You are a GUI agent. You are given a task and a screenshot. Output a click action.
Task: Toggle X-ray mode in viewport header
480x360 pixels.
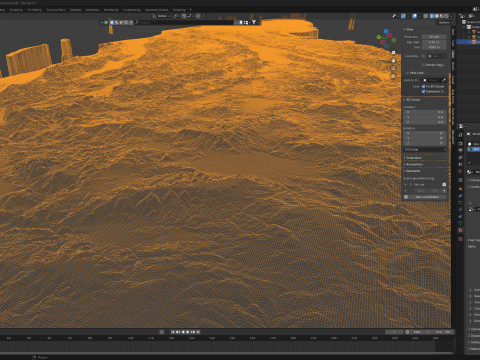[x=426, y=16]
